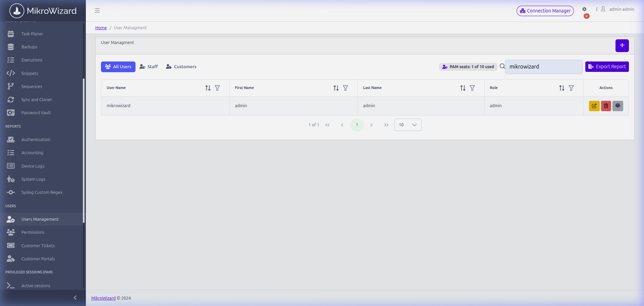Click the sidebar vertical scrollbar
The width and height of the screenshot is (644, 306).
pos(84,150)
